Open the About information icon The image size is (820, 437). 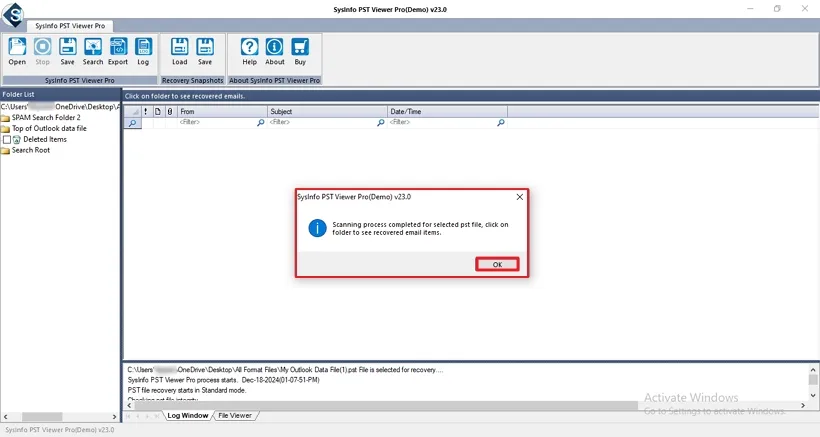tap(275, 51)
